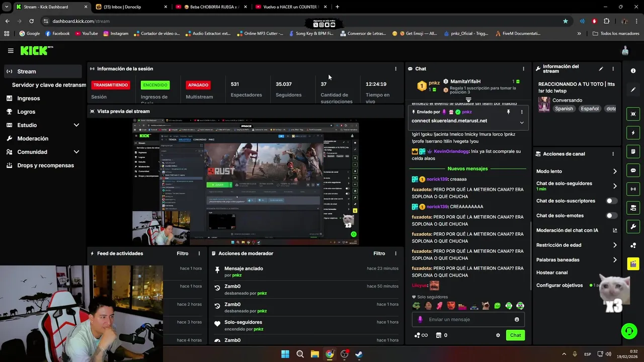
Task: Click Hostear canal
Action: [552, 273]
